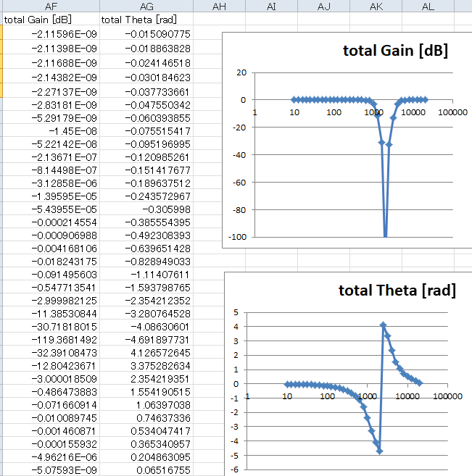Select the total Gain [dB] chart title
Viewport: 472px width, 476px height.
395,51
